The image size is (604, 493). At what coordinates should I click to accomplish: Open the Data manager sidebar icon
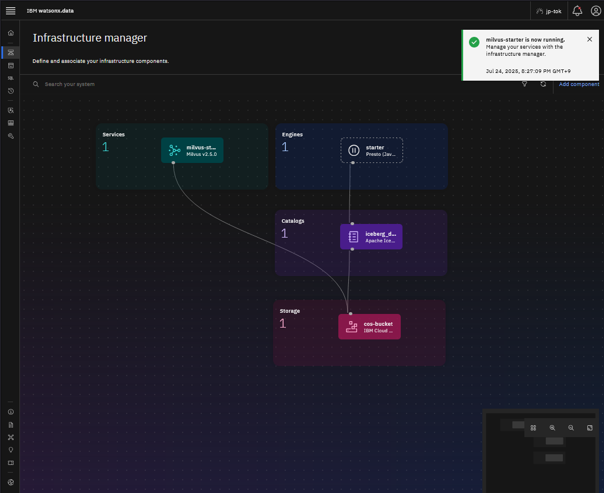click(11, 65)
